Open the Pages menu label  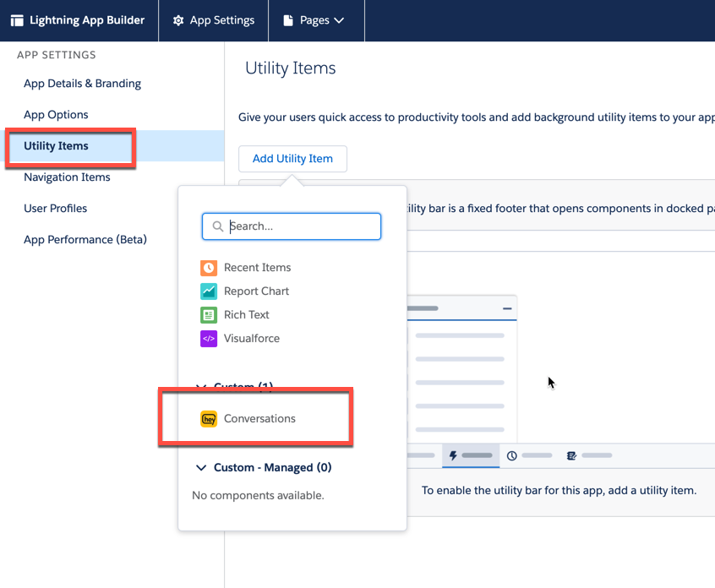point(314,20)
